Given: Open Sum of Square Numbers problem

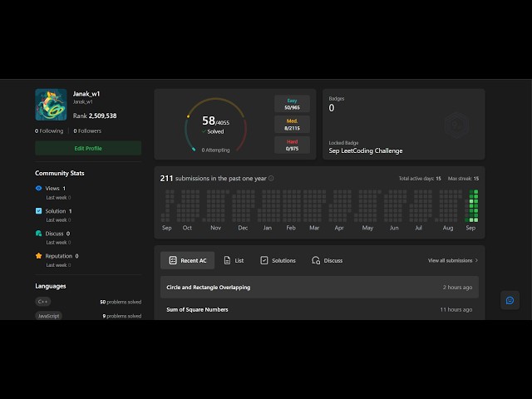Looking at the screenshot, I should [319, 309].
